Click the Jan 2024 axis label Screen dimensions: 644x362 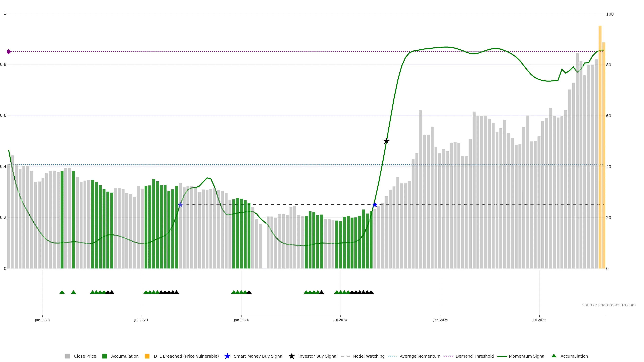241,320
